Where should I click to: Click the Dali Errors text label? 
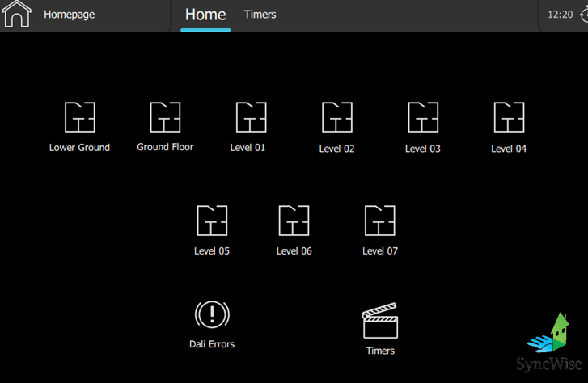click(212, 344)
